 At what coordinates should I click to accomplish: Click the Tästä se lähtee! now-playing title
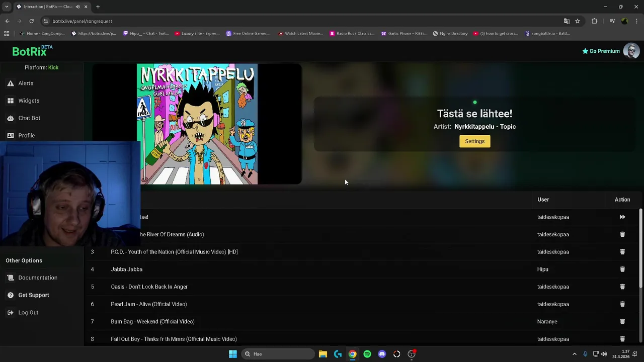pos(474,114)
